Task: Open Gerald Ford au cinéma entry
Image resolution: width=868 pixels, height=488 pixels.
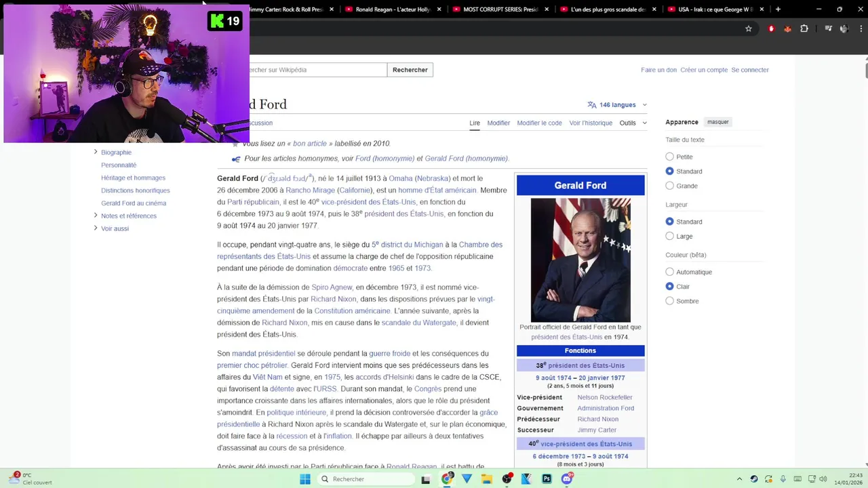Action: (x=134, y=203)
